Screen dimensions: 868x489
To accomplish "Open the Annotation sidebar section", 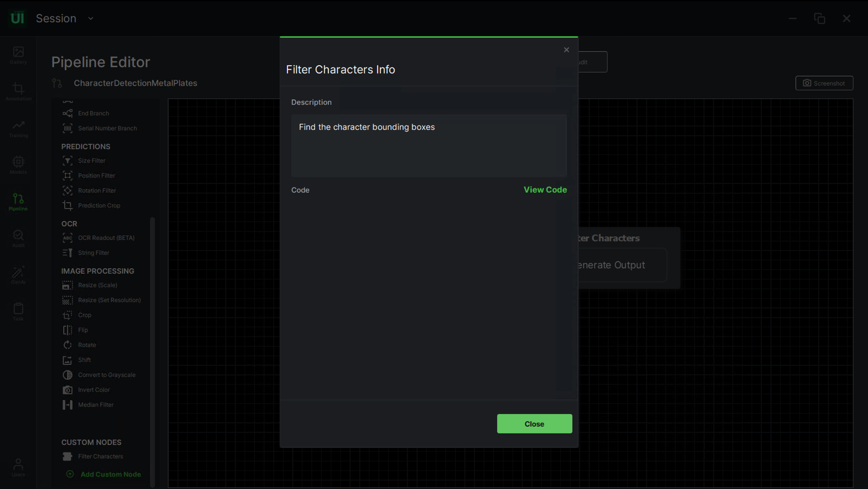I will click(18, 92).
